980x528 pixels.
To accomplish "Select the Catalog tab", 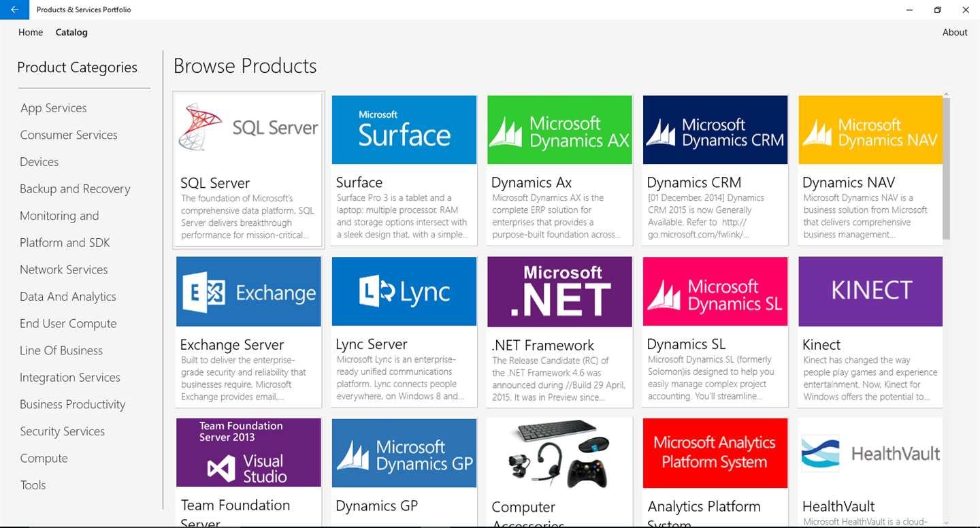I will 71,32.
